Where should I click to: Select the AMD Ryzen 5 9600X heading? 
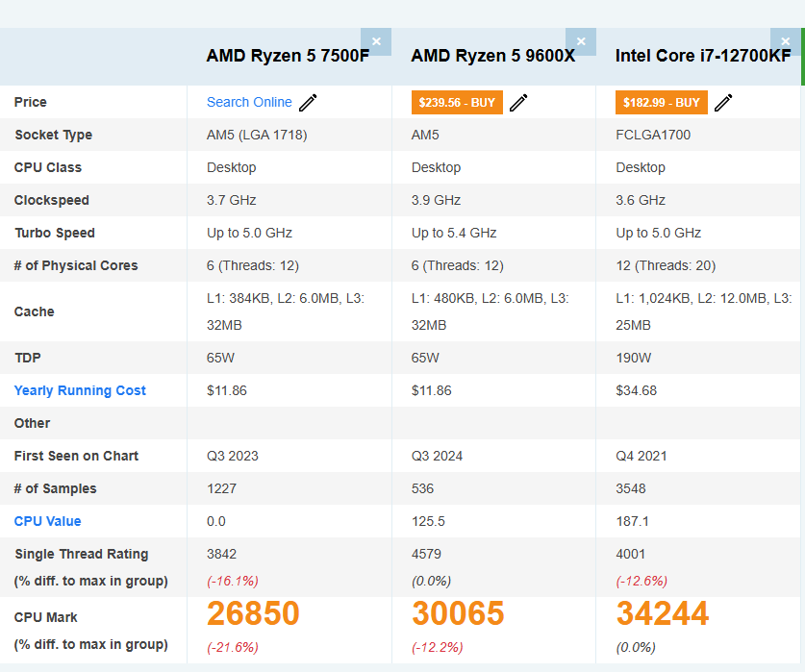(x=493, y=56)
